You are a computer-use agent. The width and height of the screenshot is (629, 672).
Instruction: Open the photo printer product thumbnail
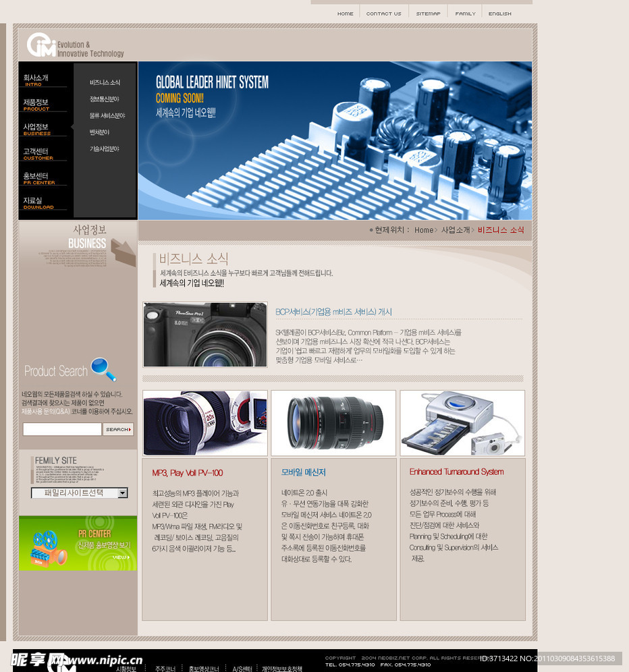coord(462,423)
